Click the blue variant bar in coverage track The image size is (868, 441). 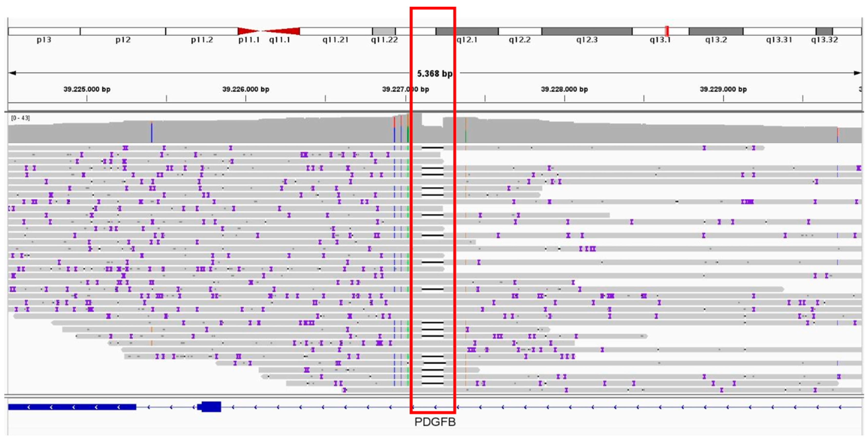click(x=152, y=133)
